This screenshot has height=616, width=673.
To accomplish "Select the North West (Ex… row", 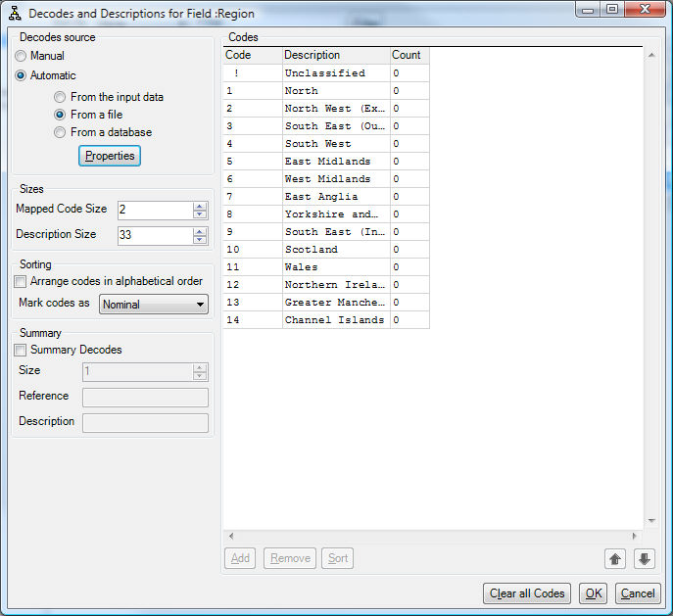I will 326,109.
